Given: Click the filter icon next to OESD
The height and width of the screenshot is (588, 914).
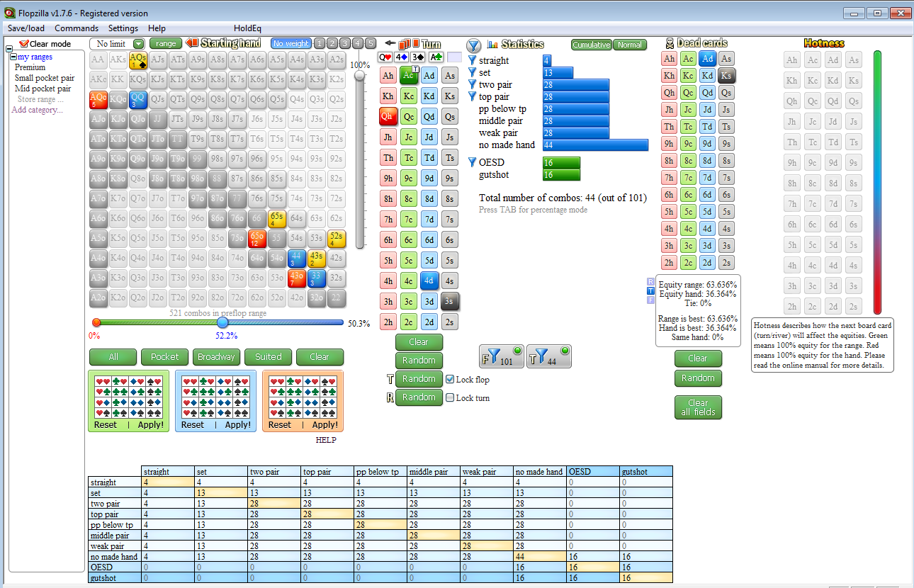Looking at the screenshot, I should 473,162.
